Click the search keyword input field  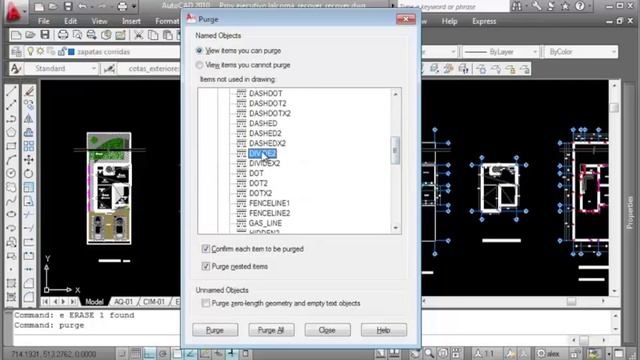[x=453, y=6]
